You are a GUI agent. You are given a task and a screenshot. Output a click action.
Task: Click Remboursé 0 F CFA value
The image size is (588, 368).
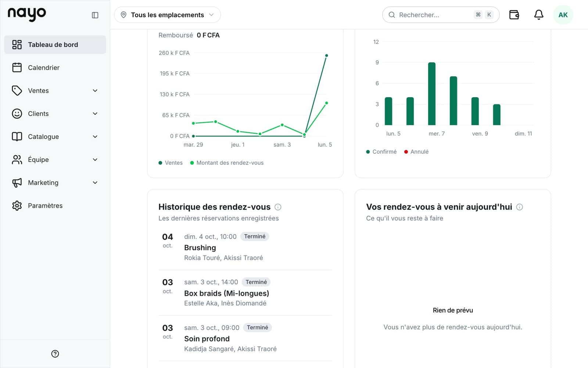click(x=208, y=35)
